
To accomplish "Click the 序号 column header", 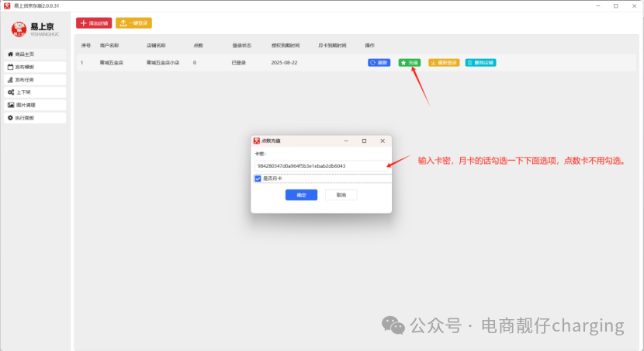I will (86, 46).
